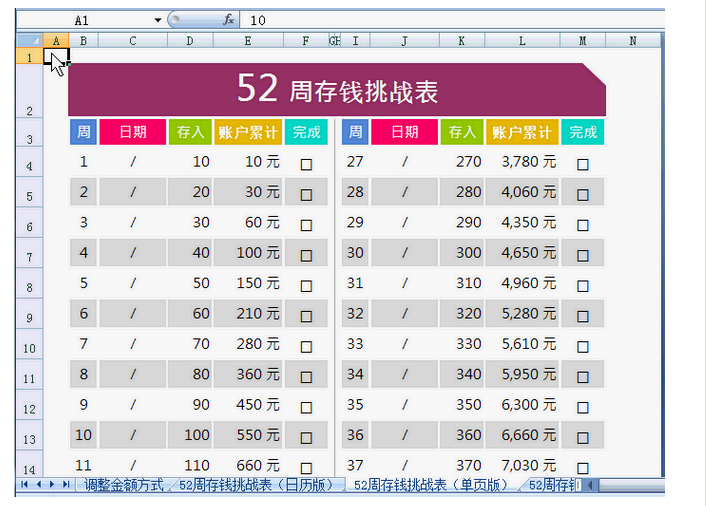Select column K header

pos(462,41)
